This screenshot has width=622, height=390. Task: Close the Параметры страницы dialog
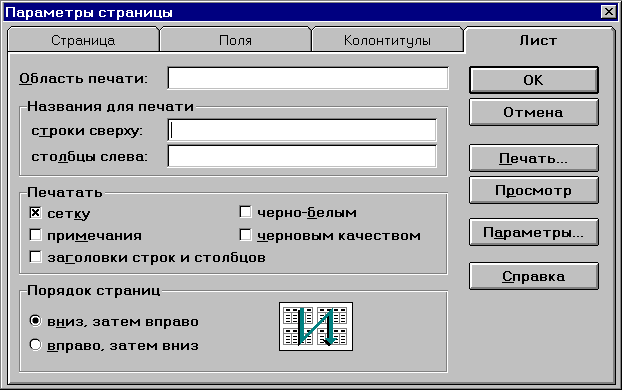coord(609,12)
